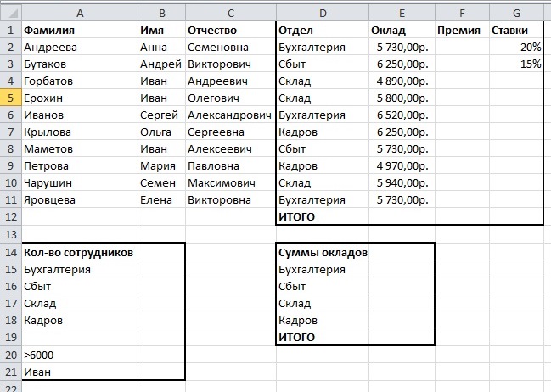Select 'Кадров' in row 18 column D
This screenshot has width=551, height=392.
tap(323, 320)
